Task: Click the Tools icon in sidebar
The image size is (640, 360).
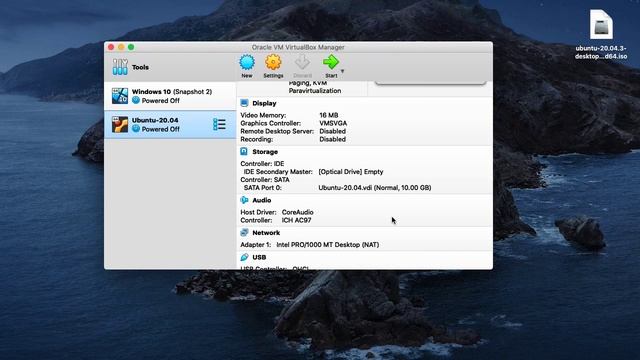Action: coord(120,67)
